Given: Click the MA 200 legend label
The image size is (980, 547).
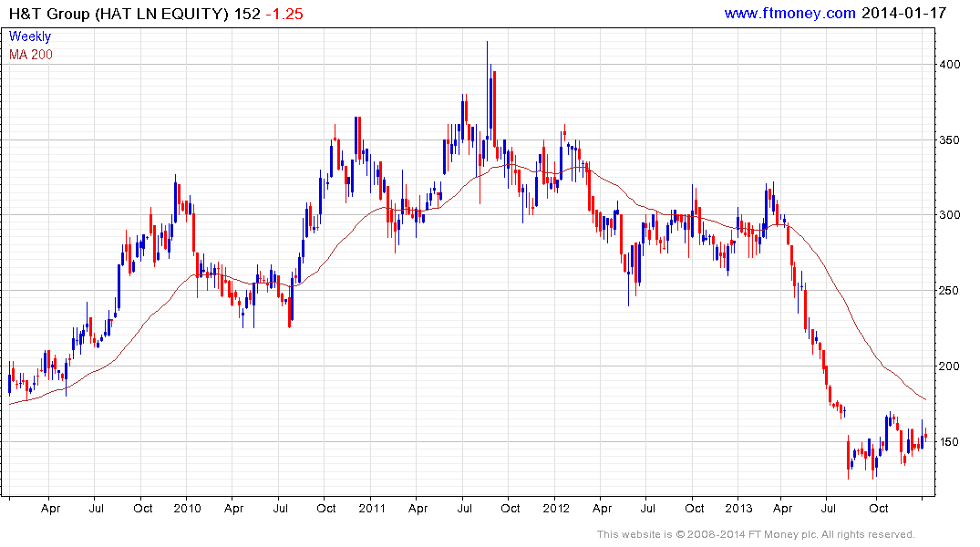Looking at the screenshot, I should pos(31,55).
